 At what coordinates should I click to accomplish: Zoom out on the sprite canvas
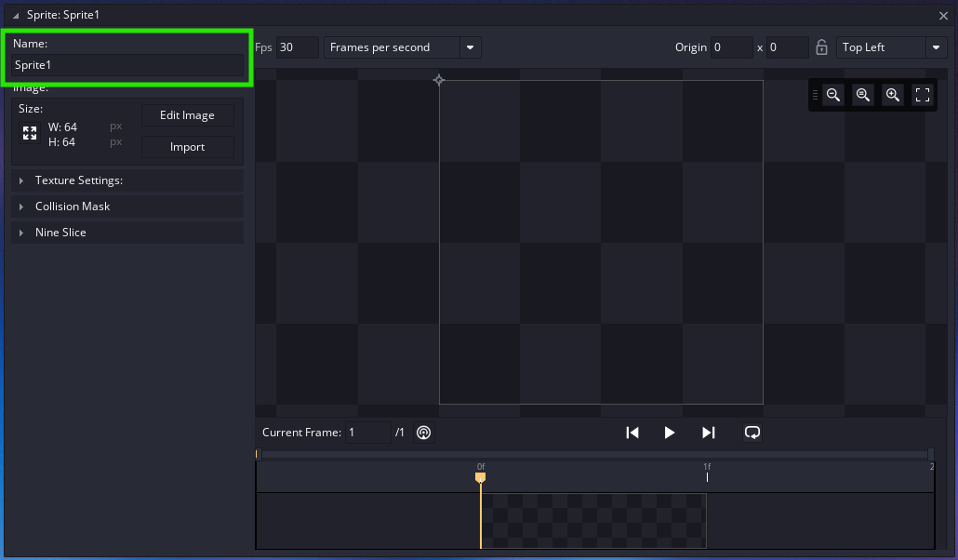pyautogui.click(x=833, y=95)
